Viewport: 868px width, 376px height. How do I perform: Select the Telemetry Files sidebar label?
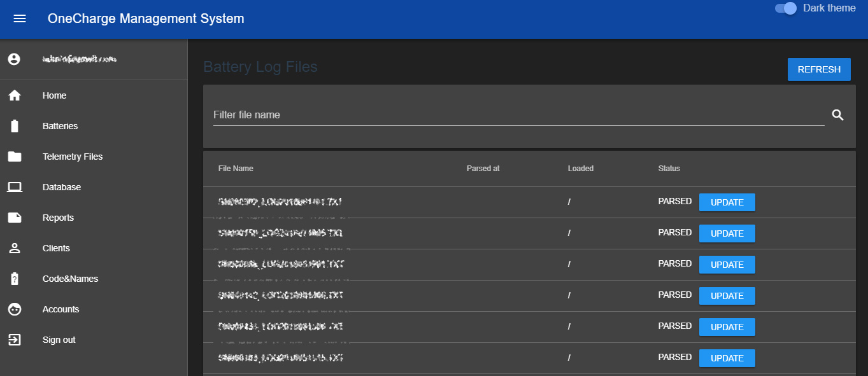point(73,157)
